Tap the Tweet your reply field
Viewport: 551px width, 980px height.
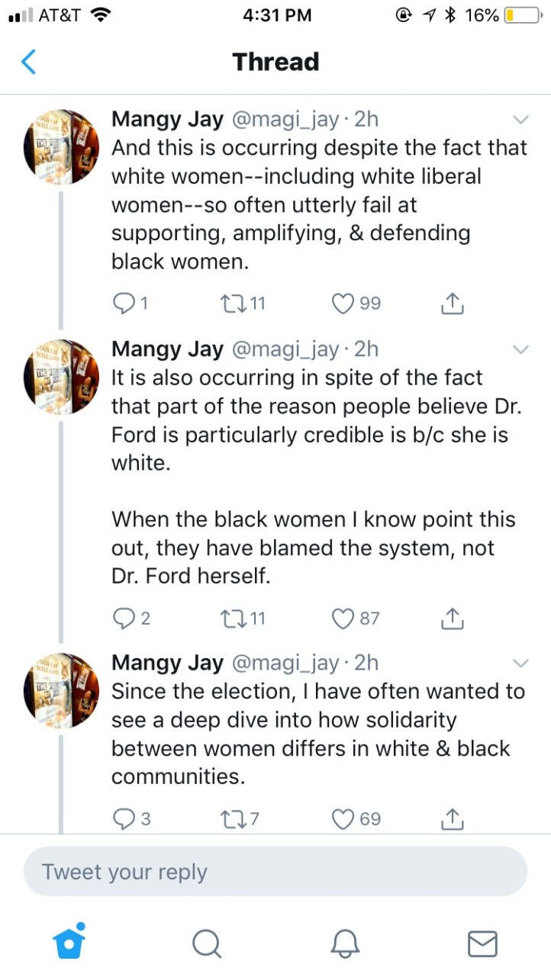coord(275,872)
